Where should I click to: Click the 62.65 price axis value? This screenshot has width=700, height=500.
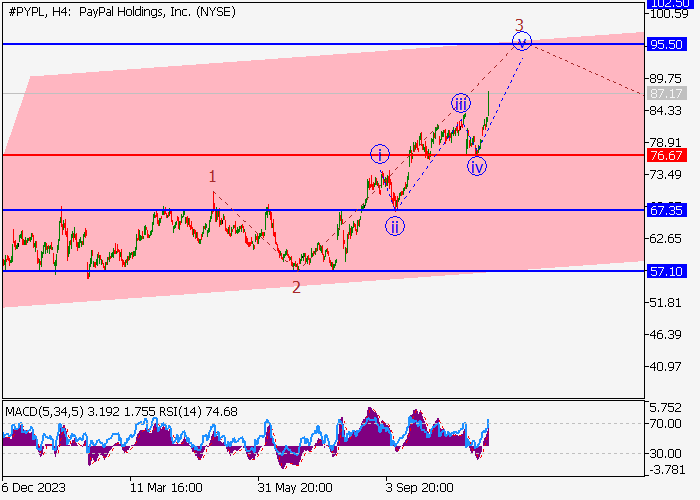pos(666,239)
